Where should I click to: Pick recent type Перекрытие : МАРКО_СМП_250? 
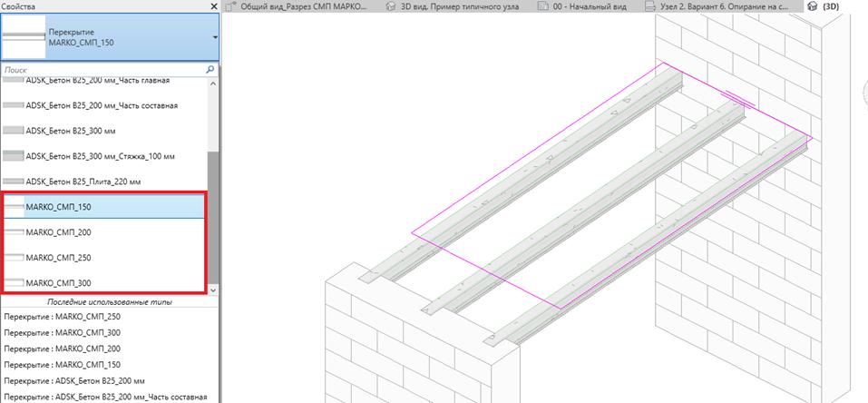tap(62, 317)
